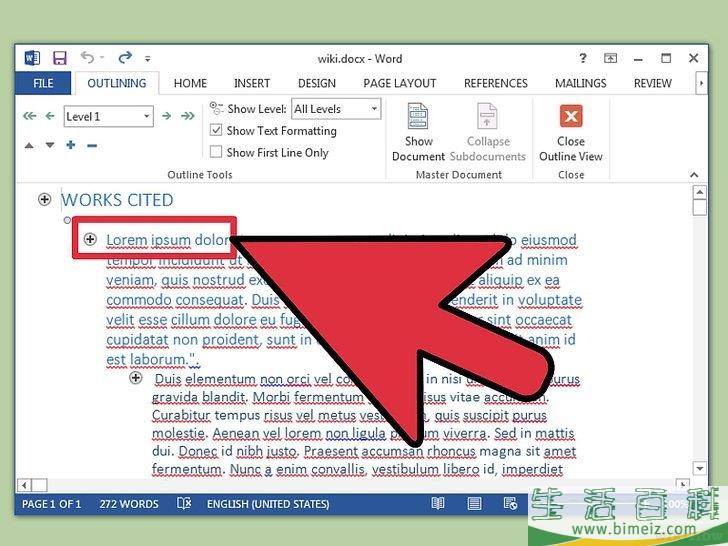The height and width of the screenshot is (546, 728).
Task: Click the Expand plus icon in Outline Tools
Action: (71, 145)
